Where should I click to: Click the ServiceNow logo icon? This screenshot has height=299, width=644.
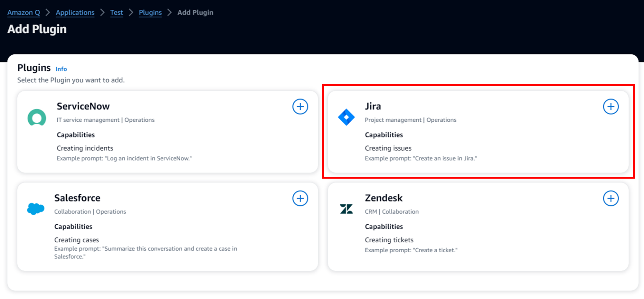pyautogui.click(x=37, y=117)
